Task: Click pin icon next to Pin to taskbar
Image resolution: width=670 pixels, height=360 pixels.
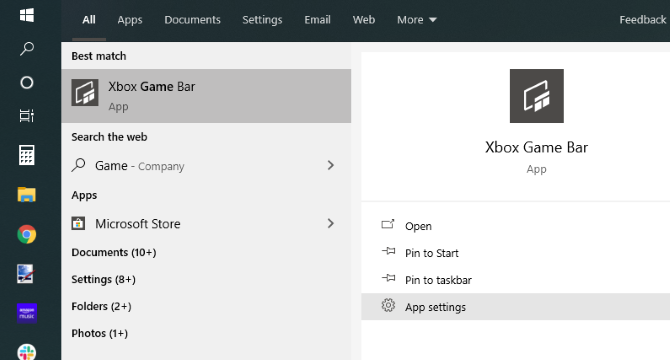Action: (x=388, y=278)
